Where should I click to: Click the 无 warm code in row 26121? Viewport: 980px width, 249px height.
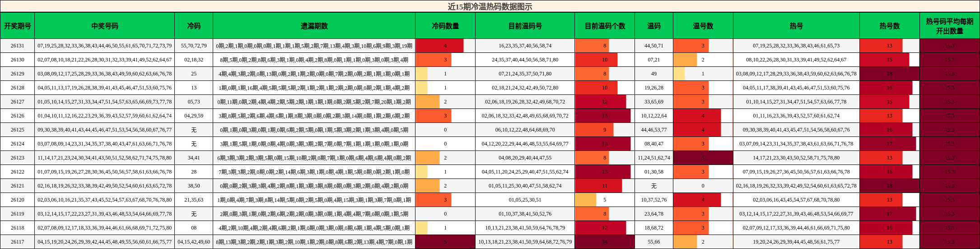(x=654, y=186)
